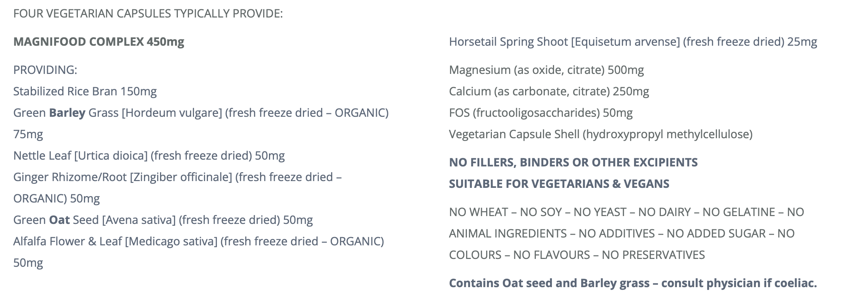This screenshot has height=295, width=868.
Task: Click the 'FOS (fructooligosaccharides) 50mg' line
Action: [x=540, y=113]
